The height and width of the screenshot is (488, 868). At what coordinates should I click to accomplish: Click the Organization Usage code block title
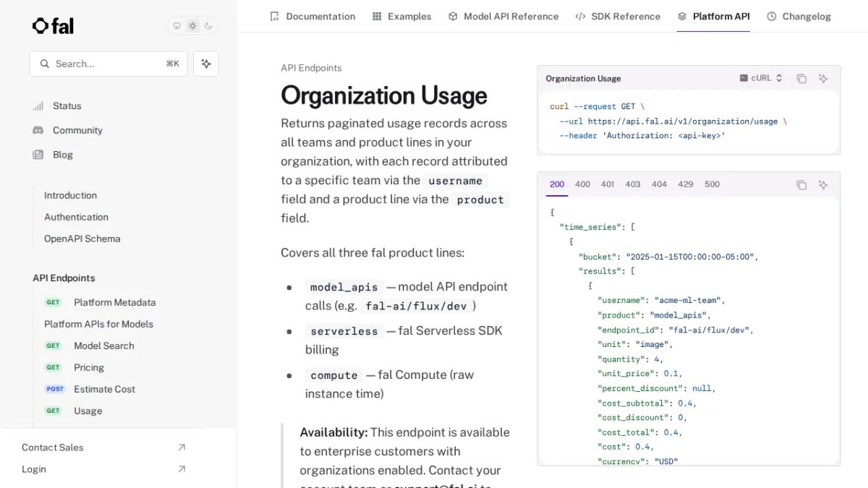click(583, 78)
